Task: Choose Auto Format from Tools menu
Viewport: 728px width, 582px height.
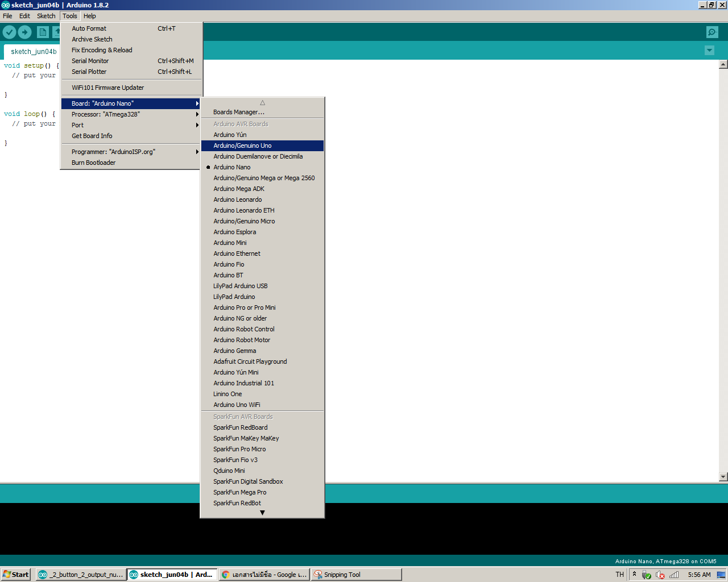Action: (131, 28)
